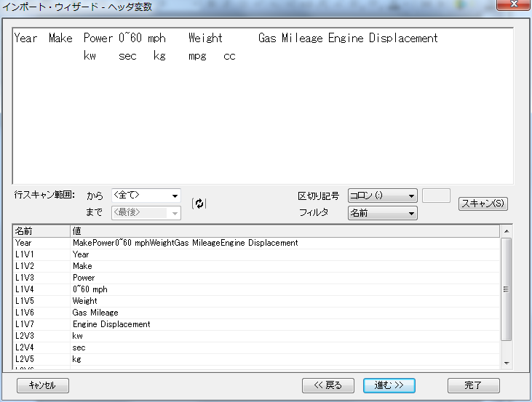Select the L1V2 row
The width and height of the screenshot is (532, 402).
click(x=256, y=266)
